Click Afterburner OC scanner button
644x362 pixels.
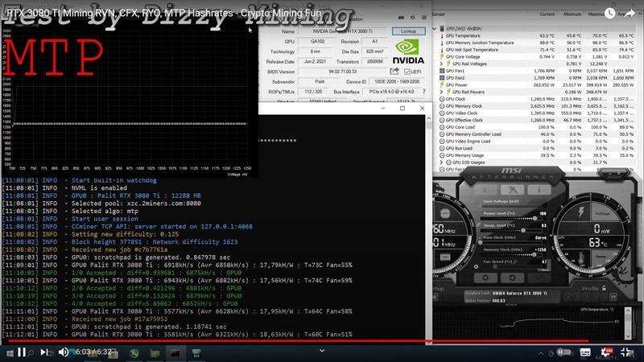(x=512, y=190)
